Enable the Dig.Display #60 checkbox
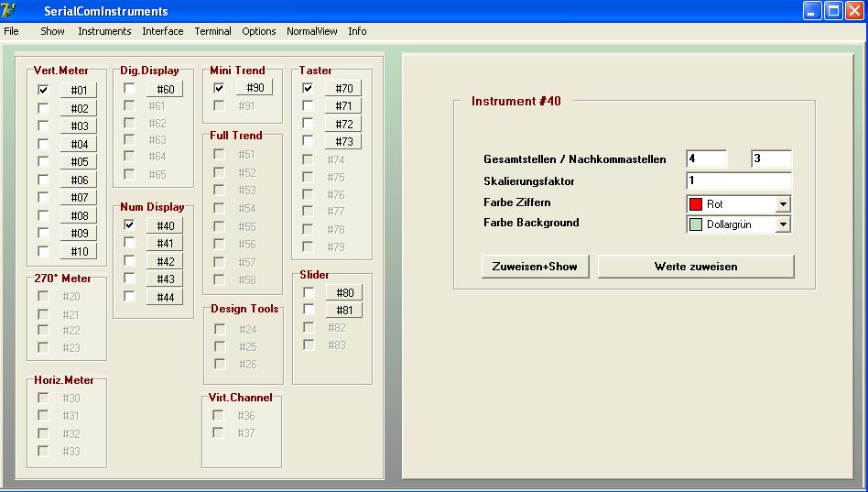This screenshot has height=492, width=868. (x=129, y=89)
